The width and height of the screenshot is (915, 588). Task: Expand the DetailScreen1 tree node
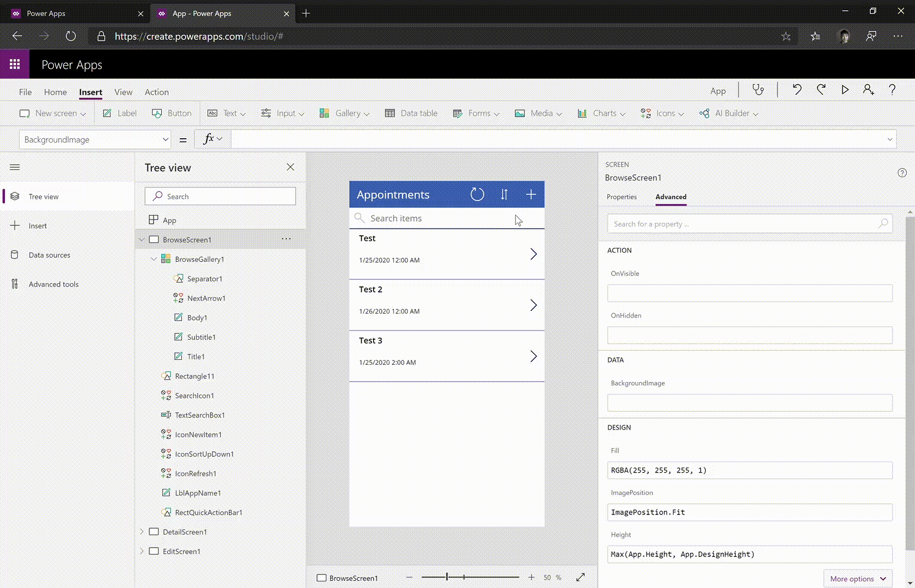pos(142,532)
